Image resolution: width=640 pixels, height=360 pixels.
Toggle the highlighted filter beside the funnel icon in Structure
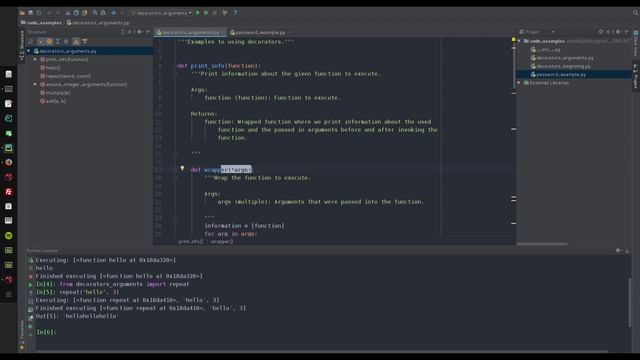tap(76, 41)
